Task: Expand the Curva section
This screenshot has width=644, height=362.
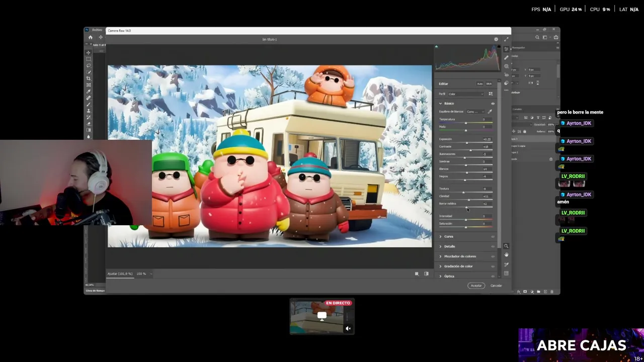Action: (440, 236)
